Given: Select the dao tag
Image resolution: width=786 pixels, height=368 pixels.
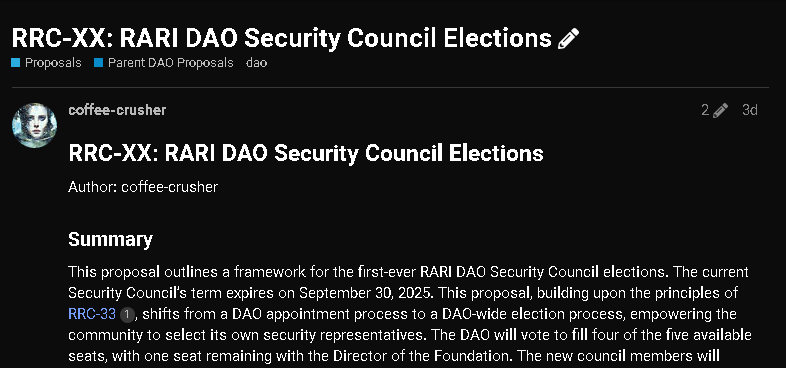Looking at the screenshot, I should tap(256, 63).
